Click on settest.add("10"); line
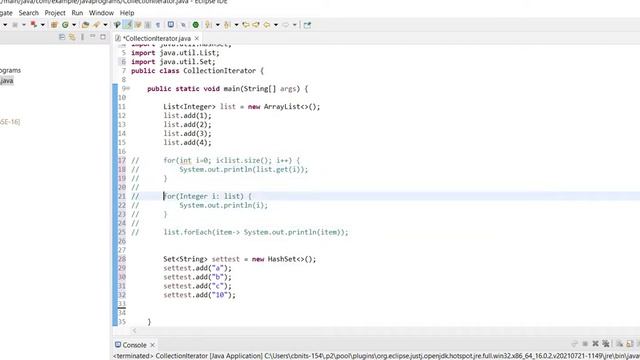The width and height of the screenshot is (640, 360). 200,295
